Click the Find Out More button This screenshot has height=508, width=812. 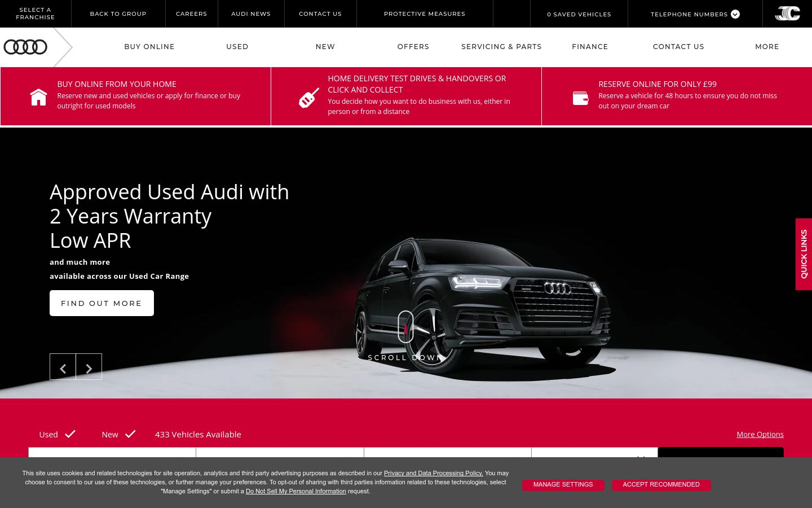point(101,303)
